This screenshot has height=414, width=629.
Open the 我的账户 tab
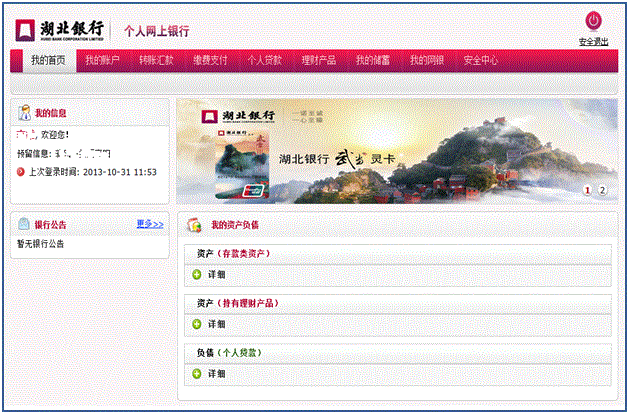tap(102, 61)
